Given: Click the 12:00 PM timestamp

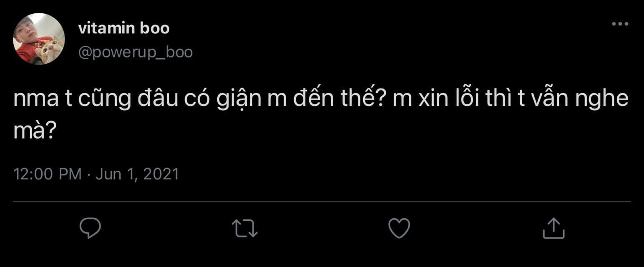Looking at the screenshot, I should tap(48, 174).
